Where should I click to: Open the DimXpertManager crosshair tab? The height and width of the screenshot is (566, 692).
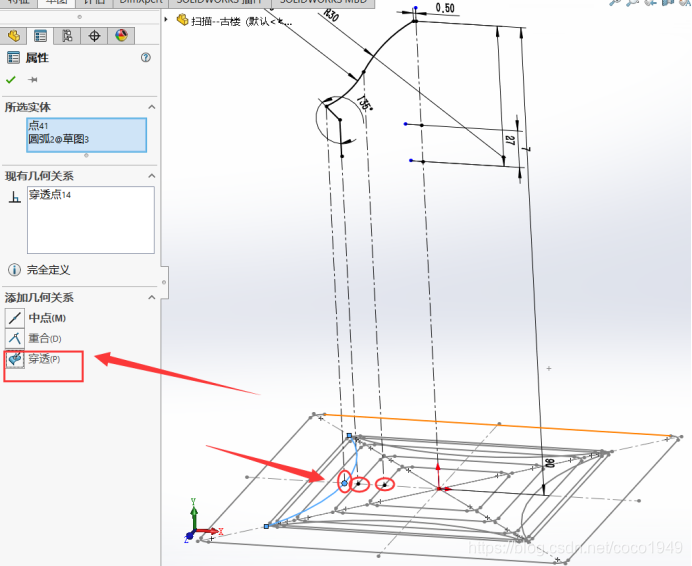94,36
